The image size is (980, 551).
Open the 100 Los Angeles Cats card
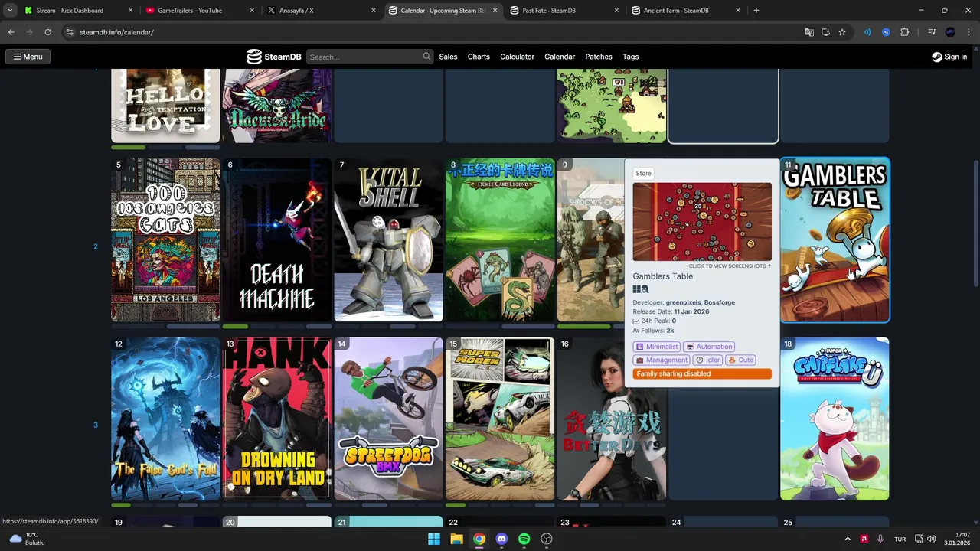(165, 240)
